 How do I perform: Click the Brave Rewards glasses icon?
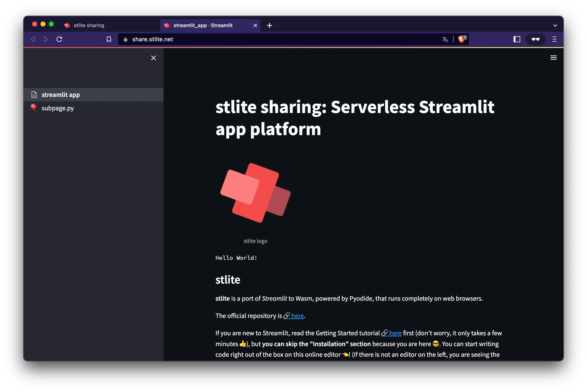pos(535,39)
